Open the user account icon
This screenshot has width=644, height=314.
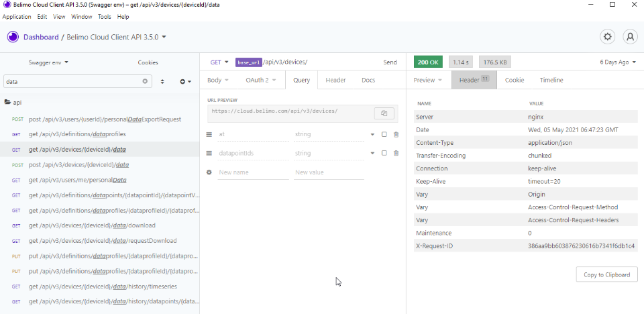630,37
